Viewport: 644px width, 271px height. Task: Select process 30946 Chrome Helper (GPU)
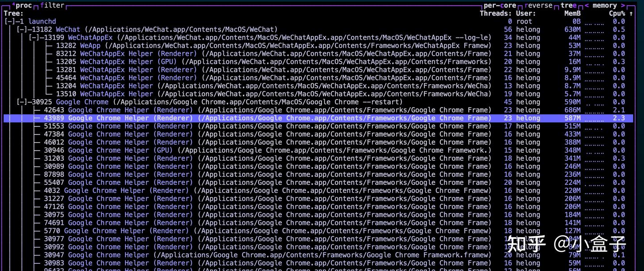pyautogui.click(x=318, y=150)
